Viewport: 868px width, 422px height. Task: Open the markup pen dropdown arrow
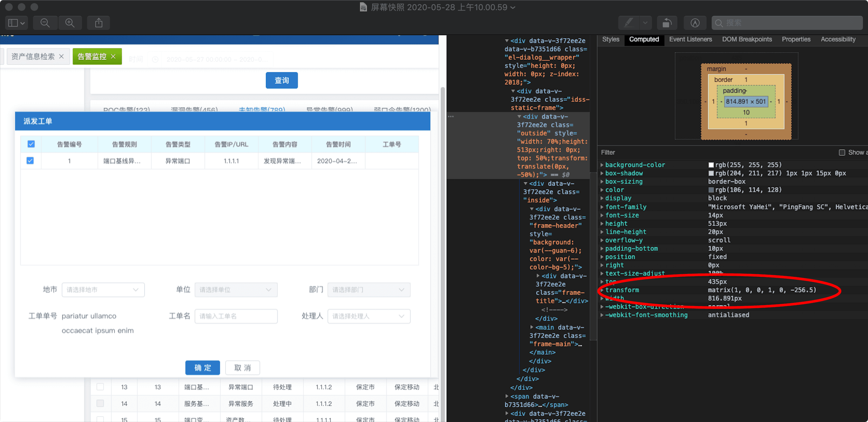tap(645, 23)
